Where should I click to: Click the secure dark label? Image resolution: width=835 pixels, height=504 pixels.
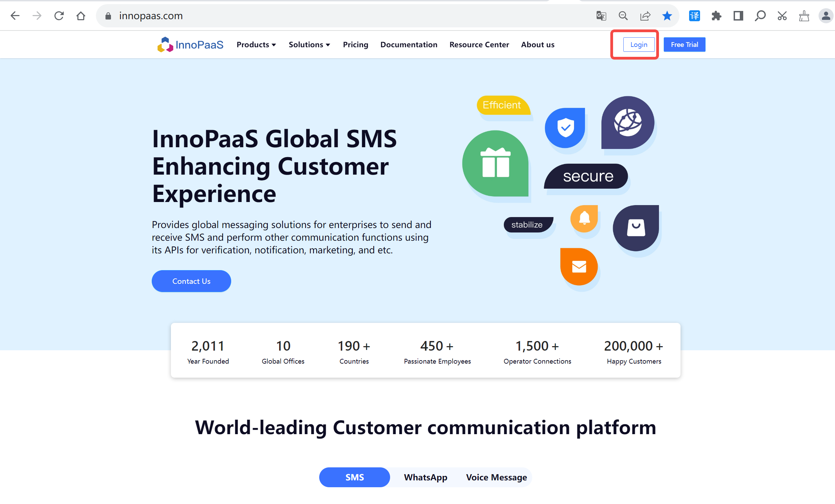click(x=586, y=176)
